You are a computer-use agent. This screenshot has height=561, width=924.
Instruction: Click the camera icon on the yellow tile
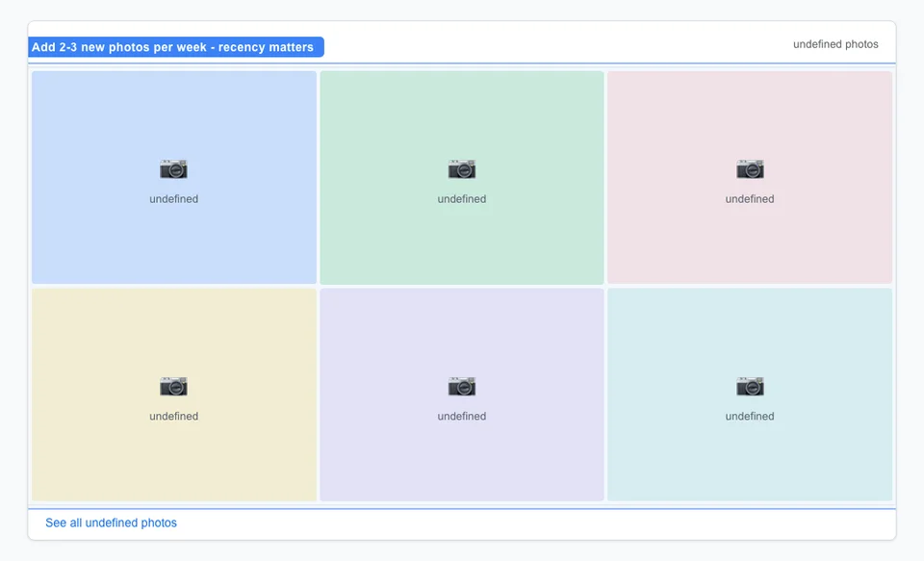pos(173,386)
